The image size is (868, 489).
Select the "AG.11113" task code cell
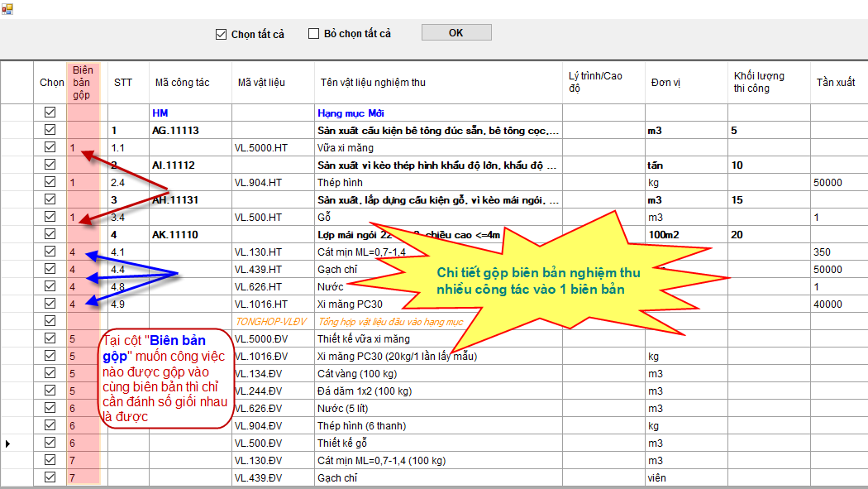(x=190, y=130)
